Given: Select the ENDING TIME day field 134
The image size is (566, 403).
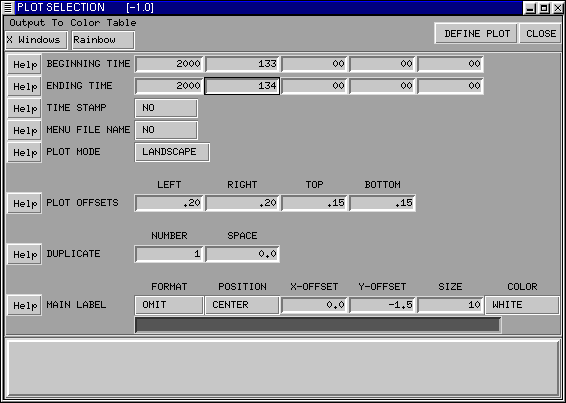Looking at the screenshot, I should coord(242,86).
